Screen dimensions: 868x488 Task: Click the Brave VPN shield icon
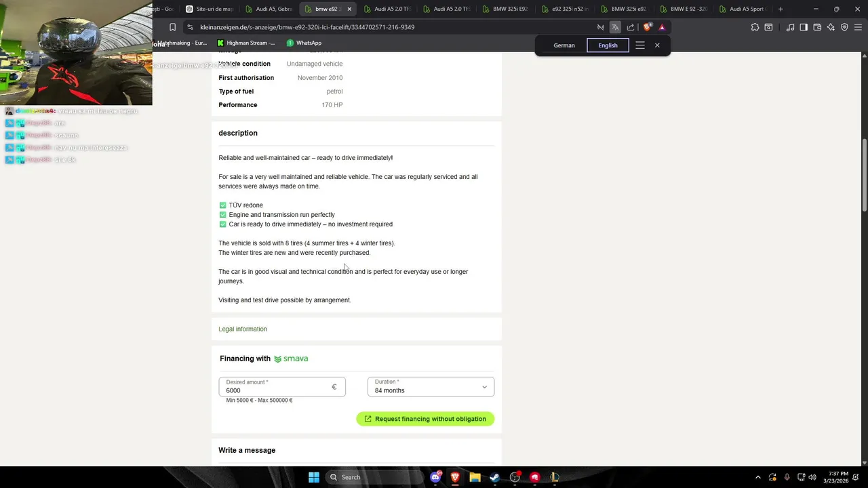844,27
